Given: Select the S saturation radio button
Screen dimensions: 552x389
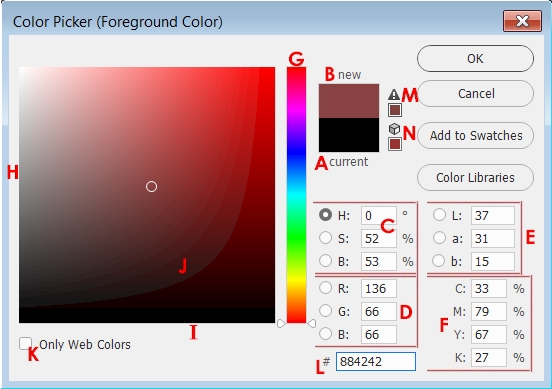Looking at the screenshot, I should 325,238.
